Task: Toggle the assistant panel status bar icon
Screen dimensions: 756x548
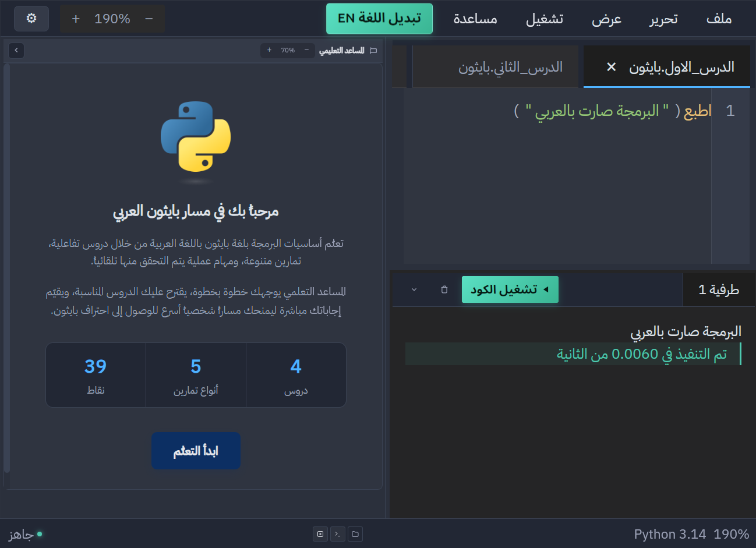Action: click(x=320, y=534)
